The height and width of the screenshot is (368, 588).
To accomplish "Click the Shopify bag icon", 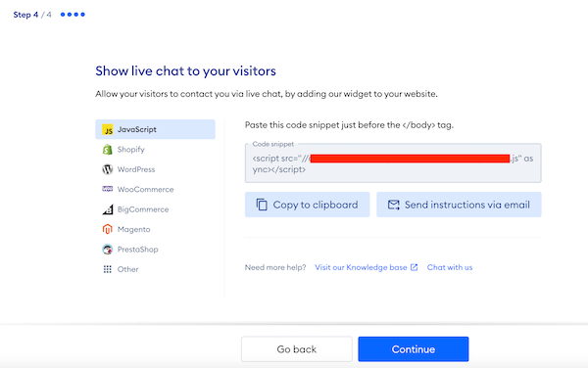I will pos(107,150).
